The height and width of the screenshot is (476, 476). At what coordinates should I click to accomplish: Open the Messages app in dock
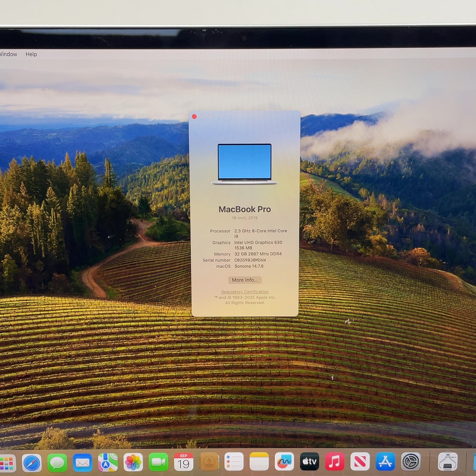click(x=57, y=463)
